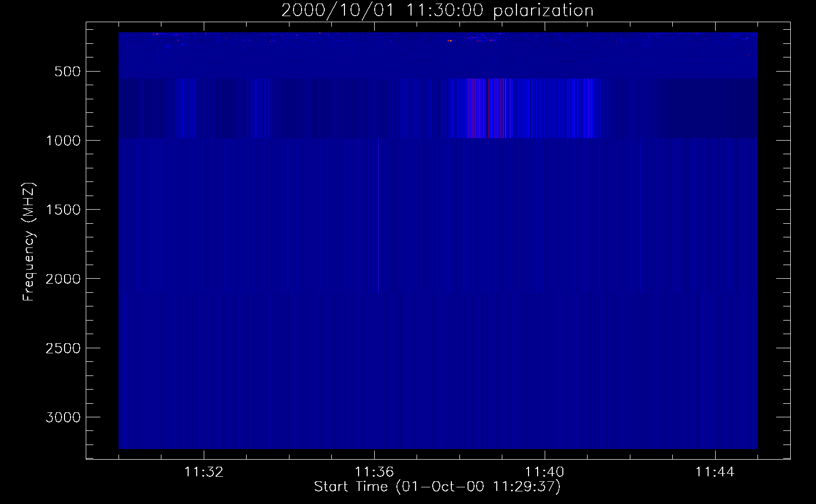This screenshot has width=816, height=504.
Task: Click the plot title '2000/10/01 11:30:00 polarization'
Action: pyautogui.click(x=437, y=11)
